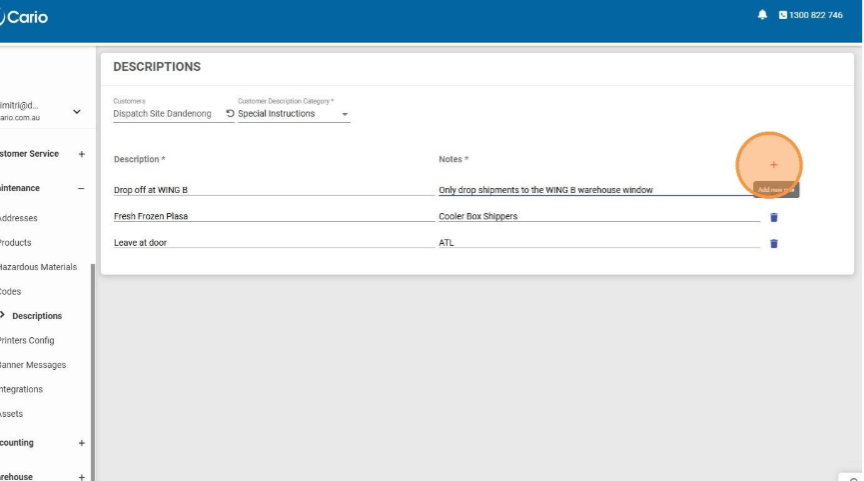Open the notification bell

coord(763,15)
